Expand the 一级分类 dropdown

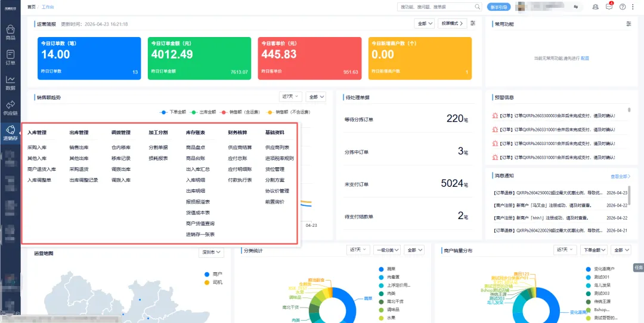click(387, 250)
